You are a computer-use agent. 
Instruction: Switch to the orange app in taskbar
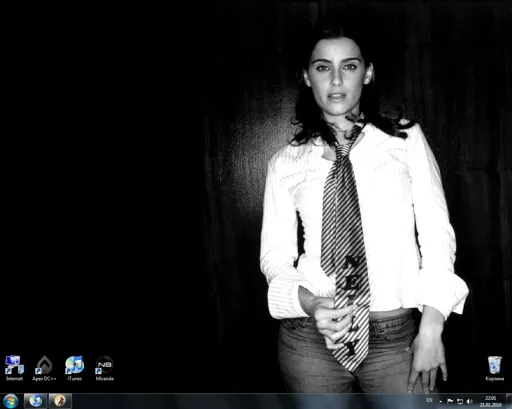pyautogui.click(x=60, y=401)
